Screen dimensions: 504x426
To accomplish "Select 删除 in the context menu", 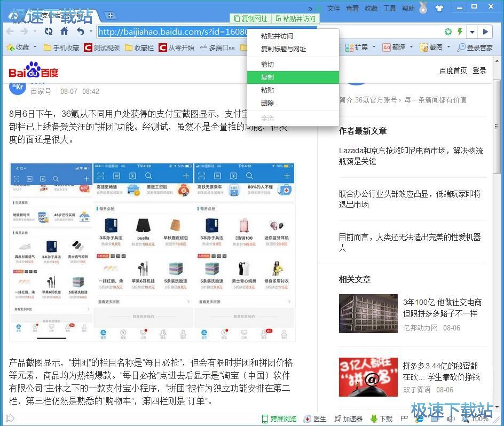I will point(293,103).
